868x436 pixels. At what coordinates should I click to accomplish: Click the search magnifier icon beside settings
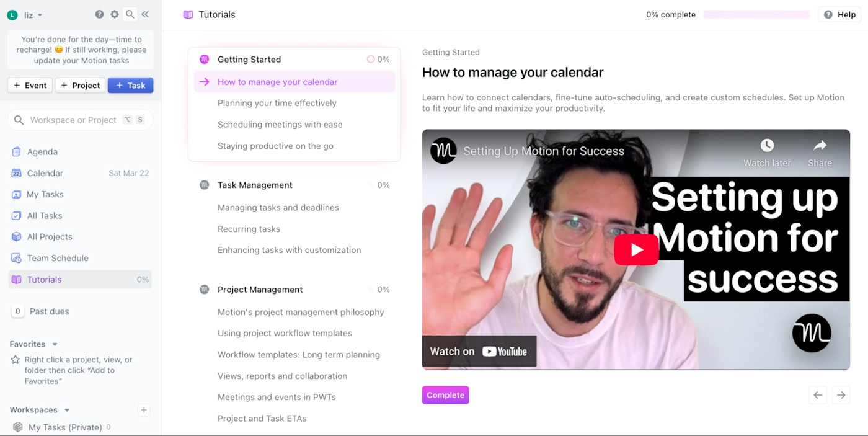point(130,14)
